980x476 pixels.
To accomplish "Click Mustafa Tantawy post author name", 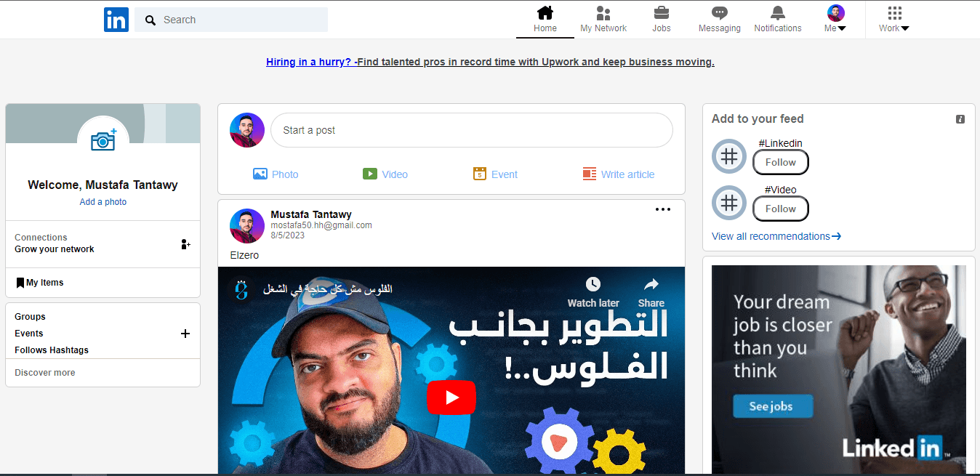I will (311, 214).
